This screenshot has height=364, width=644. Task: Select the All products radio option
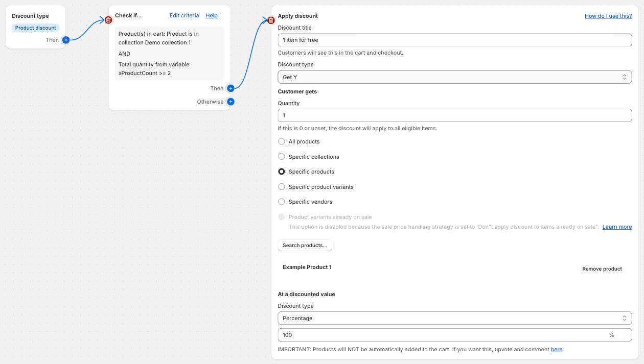tap(282, 141)
